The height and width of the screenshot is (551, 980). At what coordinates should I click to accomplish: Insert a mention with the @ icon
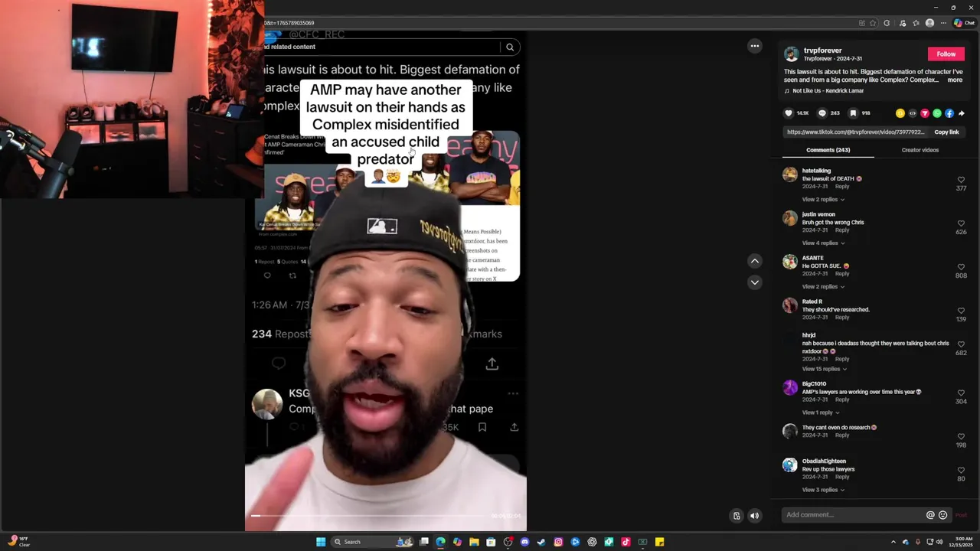pos(930,515)
